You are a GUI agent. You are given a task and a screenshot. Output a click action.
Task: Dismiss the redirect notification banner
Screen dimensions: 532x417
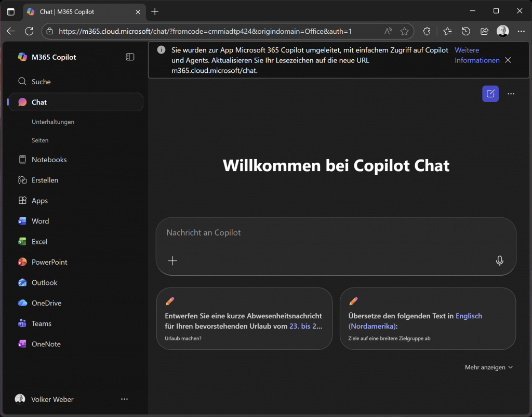coord(508,60)
